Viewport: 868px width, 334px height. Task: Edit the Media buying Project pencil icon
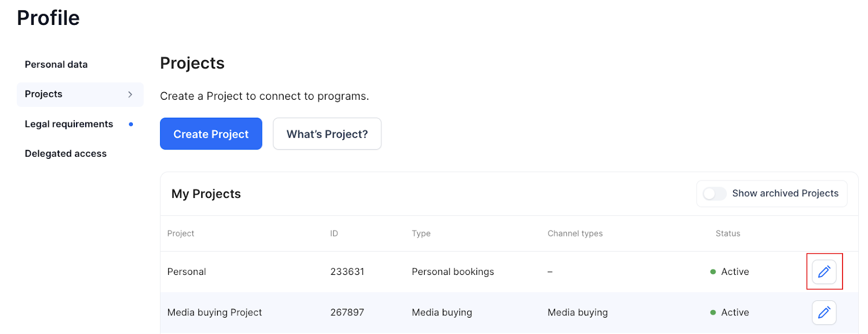824,312
